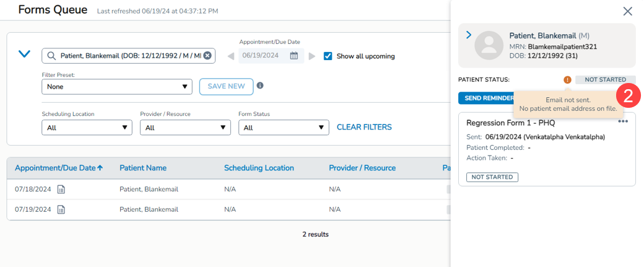
Task: Click the info icon beside Save New
Action: click(x=260, y=85)
